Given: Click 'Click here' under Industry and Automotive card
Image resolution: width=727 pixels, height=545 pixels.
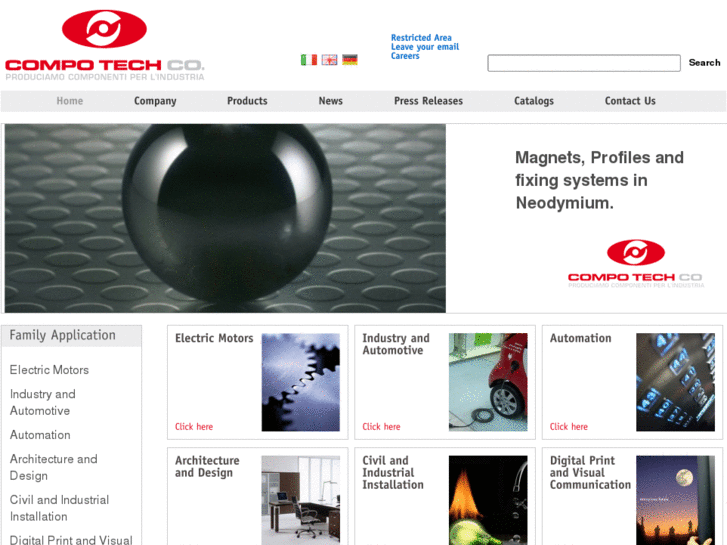Looking at the screenshot, I should click(x=381, y=426).
